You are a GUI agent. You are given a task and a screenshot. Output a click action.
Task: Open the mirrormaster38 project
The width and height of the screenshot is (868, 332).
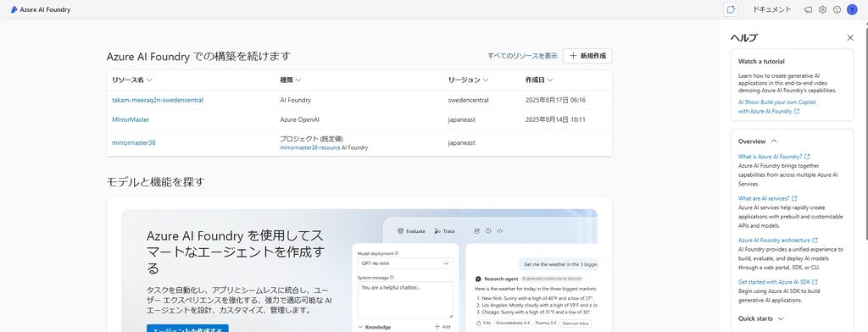(x=133, y=142)
